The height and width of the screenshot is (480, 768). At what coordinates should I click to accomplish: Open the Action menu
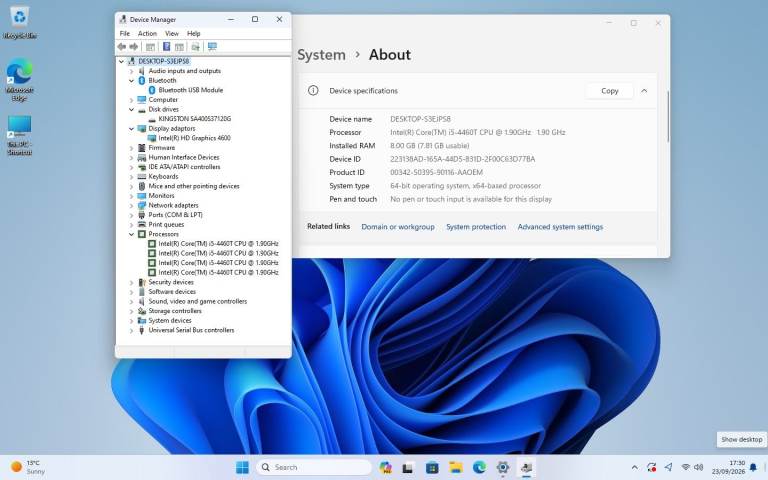147,33
